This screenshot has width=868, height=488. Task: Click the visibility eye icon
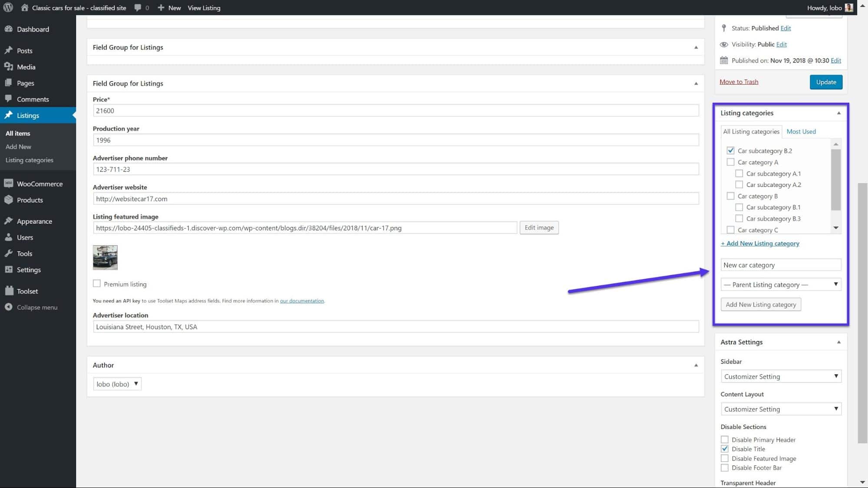724,43
